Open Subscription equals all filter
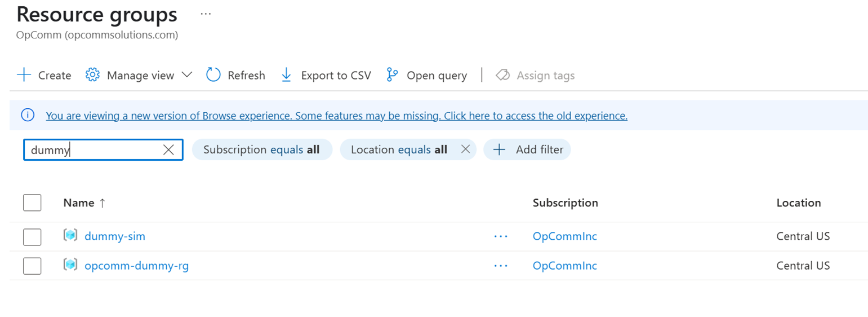The width and height of the screenshot is (868, 317). point(261,149)
